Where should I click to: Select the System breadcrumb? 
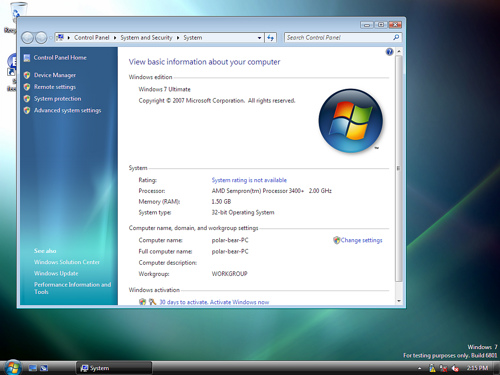click(x=193, y=38)
